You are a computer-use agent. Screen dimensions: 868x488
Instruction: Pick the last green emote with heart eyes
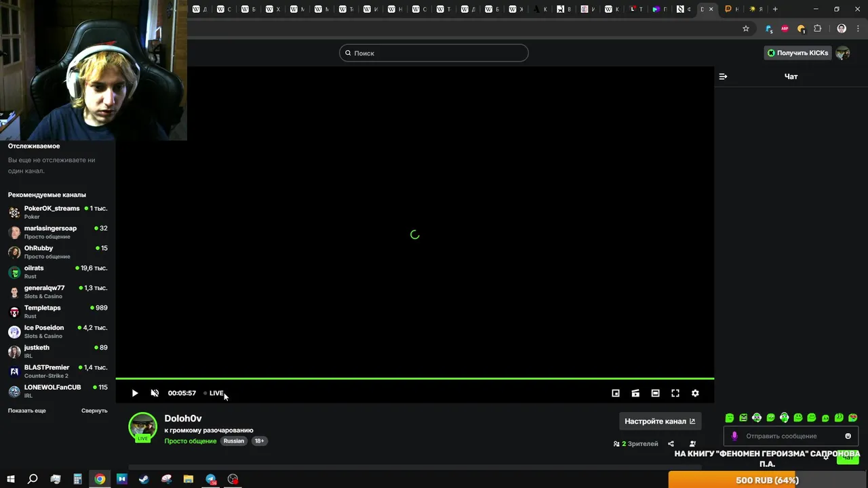click(852, 418)
